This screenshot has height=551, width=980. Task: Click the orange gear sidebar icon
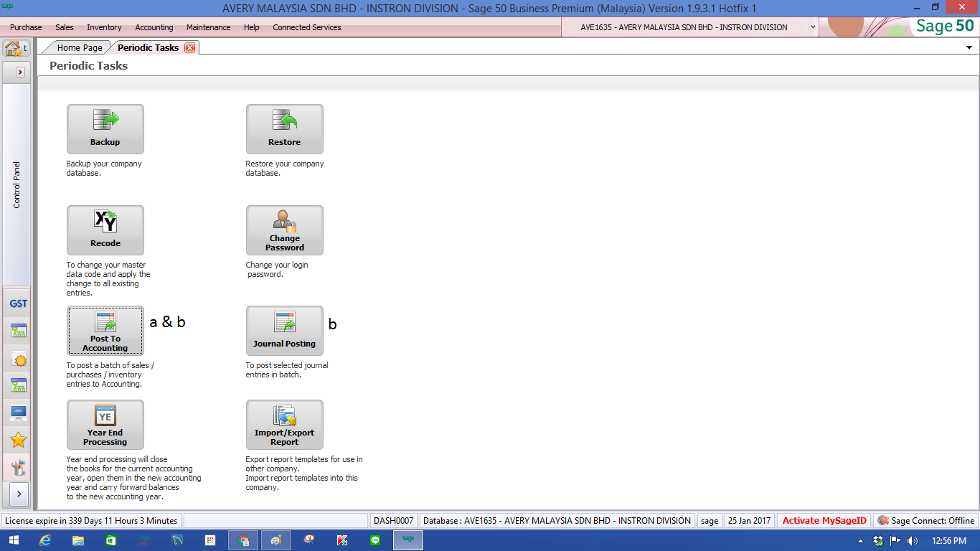(x=19, y=359)
